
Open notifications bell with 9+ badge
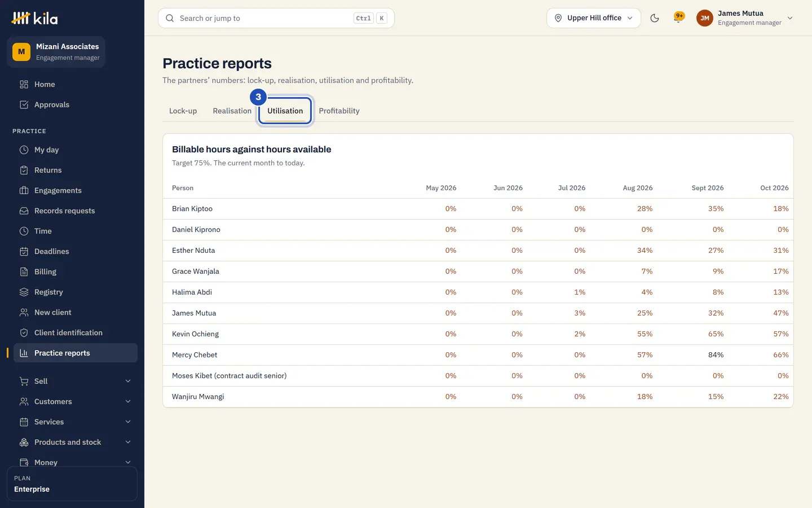point(678,18)
